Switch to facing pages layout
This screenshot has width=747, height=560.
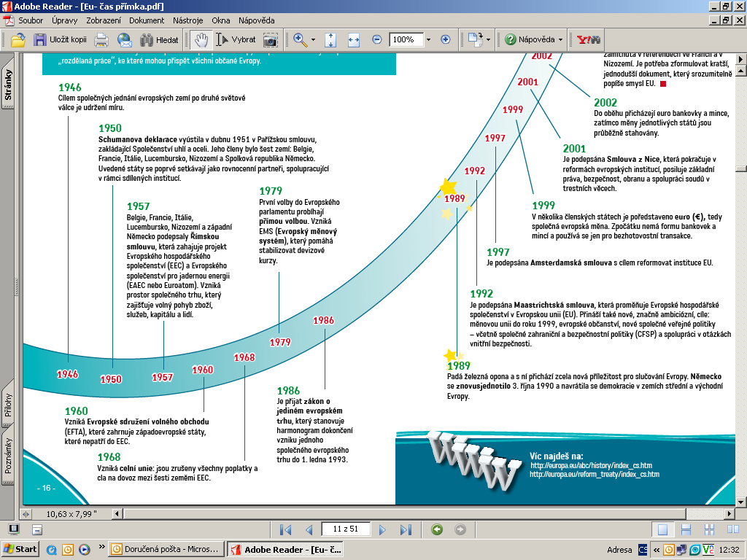pyautogui.click(x=732, y=529)
